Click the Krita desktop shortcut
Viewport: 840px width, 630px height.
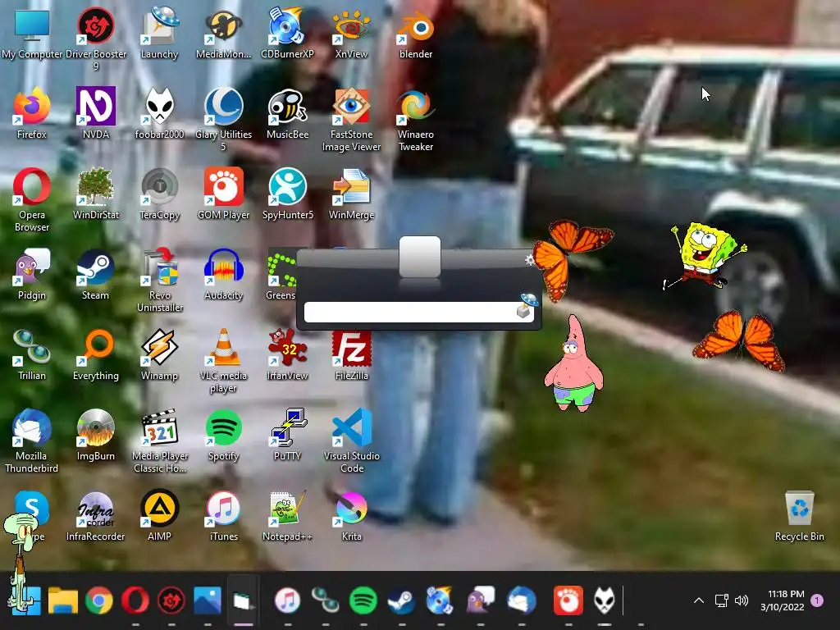(351, 515)
